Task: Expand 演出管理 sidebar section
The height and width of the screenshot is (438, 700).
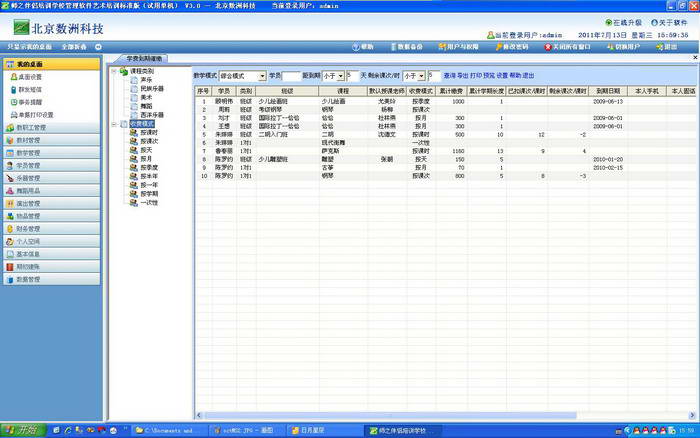Action: (52, 203)
